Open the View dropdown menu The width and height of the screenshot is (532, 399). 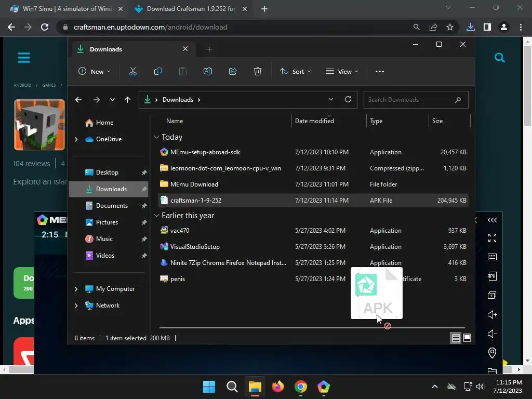coord(342,71)
